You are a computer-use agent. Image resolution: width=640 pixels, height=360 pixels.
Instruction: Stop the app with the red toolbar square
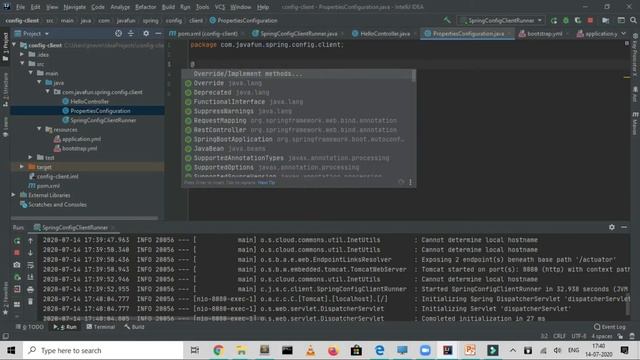(590, 20)
